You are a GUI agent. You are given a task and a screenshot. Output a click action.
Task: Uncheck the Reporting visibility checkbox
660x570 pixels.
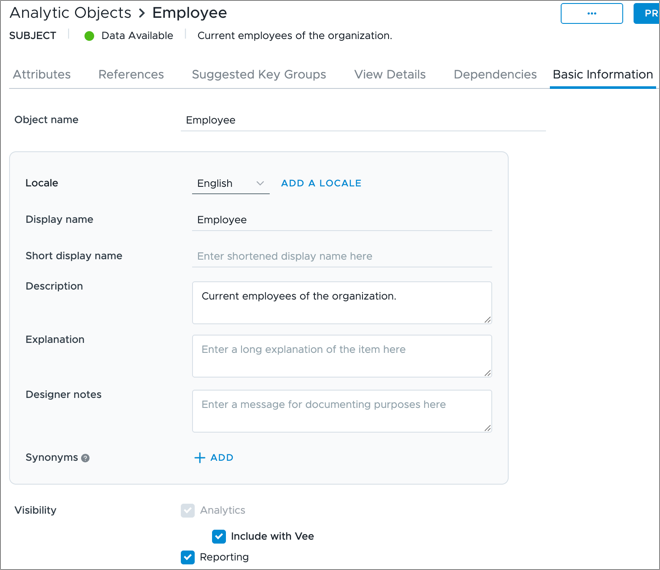click(187, 557)
